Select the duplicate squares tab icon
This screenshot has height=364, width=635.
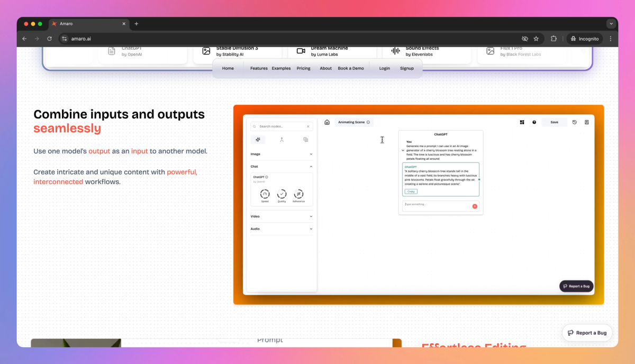[x=306, y=140]
